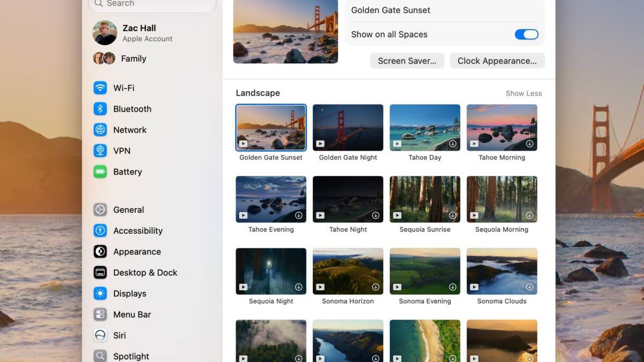Click download icon on Sonoma Horizon
The image size is (644, 362).
tap(376, 287)
